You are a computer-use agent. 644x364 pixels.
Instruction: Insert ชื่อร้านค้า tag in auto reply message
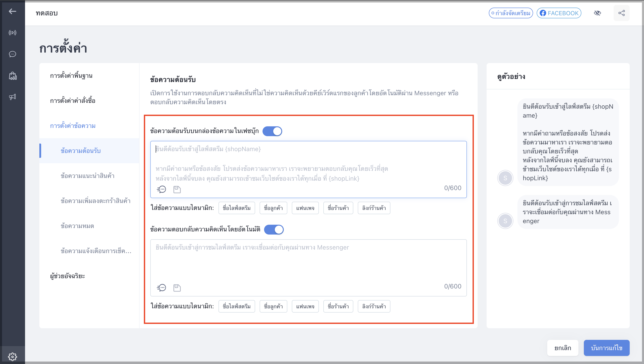tap(338, 306)
